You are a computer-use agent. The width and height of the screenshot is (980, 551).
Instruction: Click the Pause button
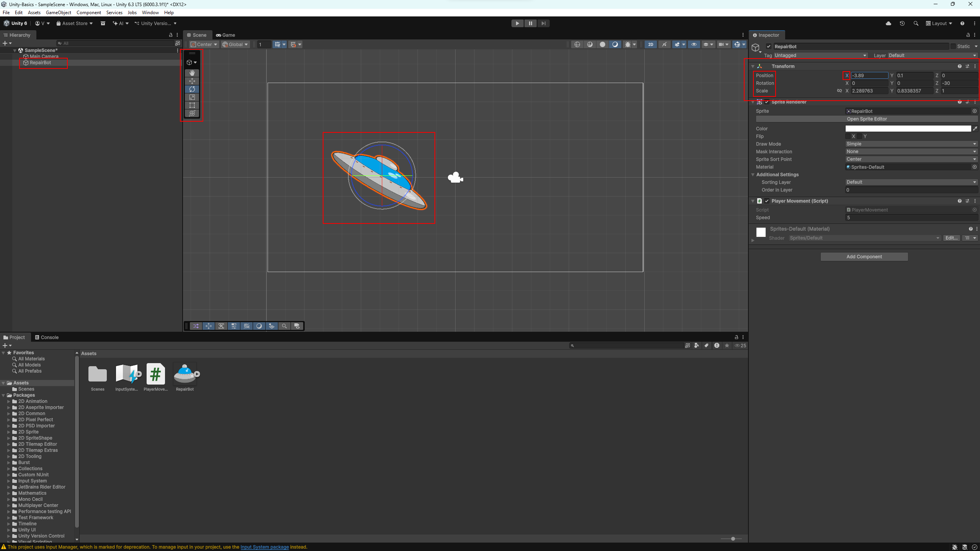(530, 23)
